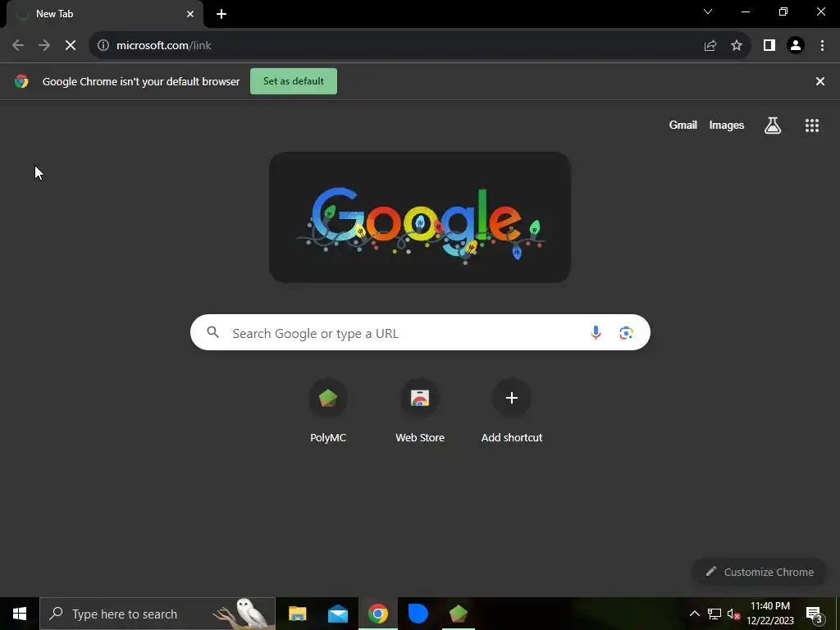The width and height of the screenshot is (840, 630).
Task: Open Search Labs flask icon
Action: click(x=773, y=126)
